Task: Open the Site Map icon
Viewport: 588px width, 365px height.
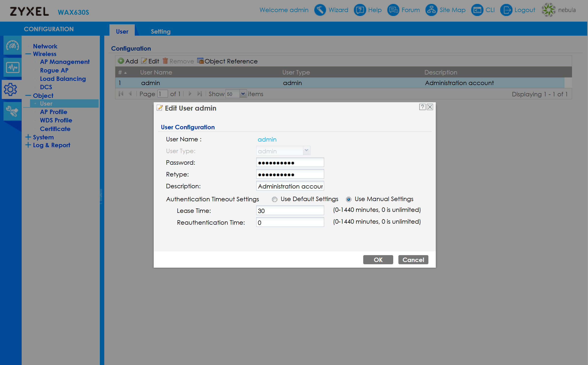Action: coord(431,10)
